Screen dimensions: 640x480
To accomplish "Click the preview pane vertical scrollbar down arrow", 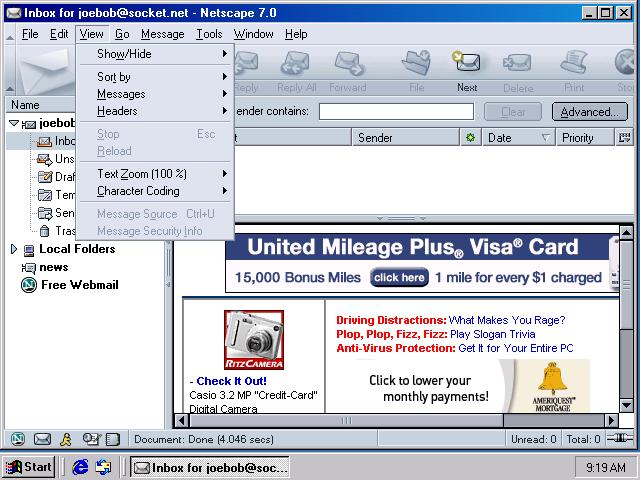I will pyautogui.click(x=626, y=405).
